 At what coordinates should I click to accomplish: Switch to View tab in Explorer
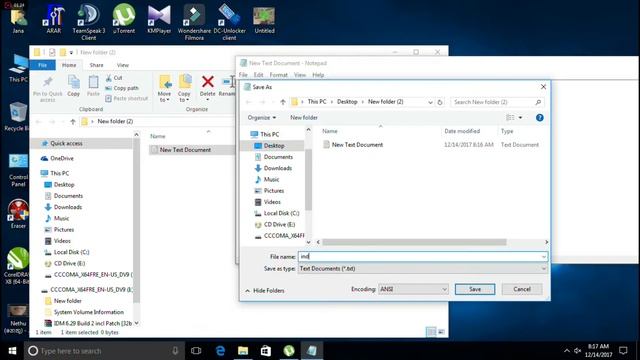coord(122,65)
